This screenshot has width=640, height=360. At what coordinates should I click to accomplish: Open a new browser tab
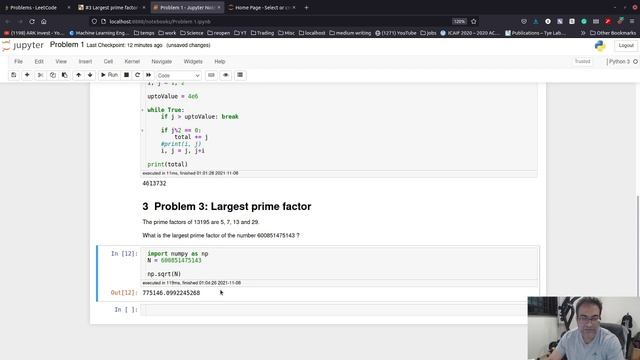(x=306, y=7)
